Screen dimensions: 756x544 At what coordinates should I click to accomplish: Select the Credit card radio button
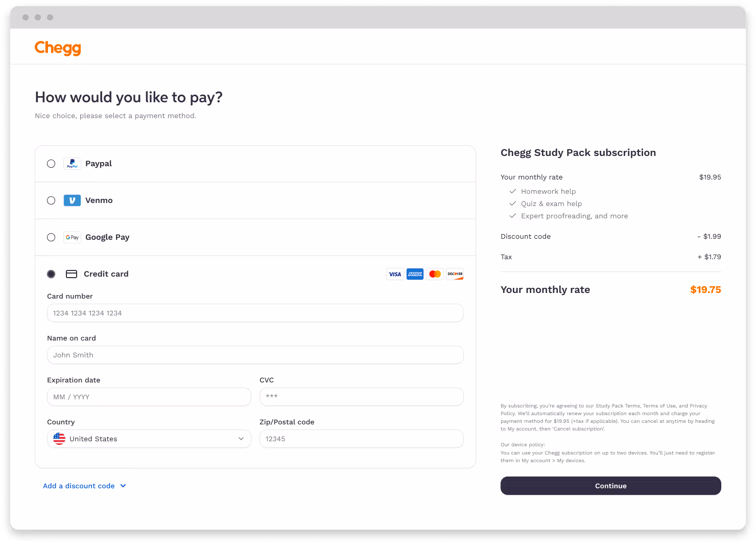point(51,274)
